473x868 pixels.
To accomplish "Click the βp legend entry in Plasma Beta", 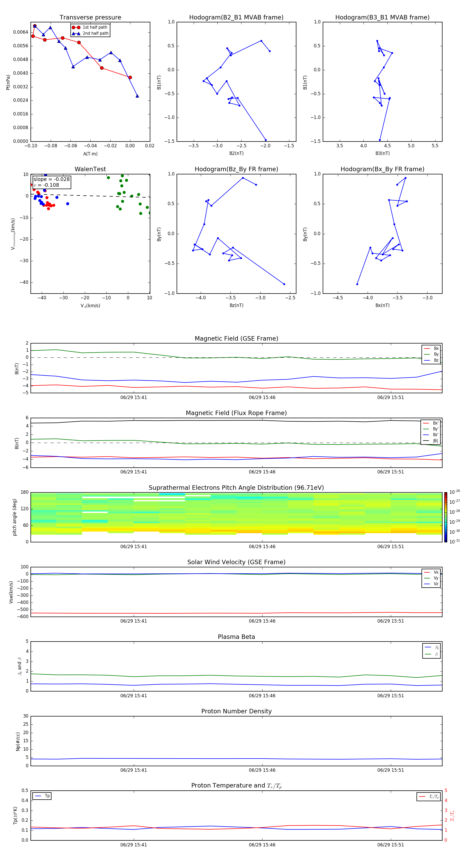I will click(431, 647).
